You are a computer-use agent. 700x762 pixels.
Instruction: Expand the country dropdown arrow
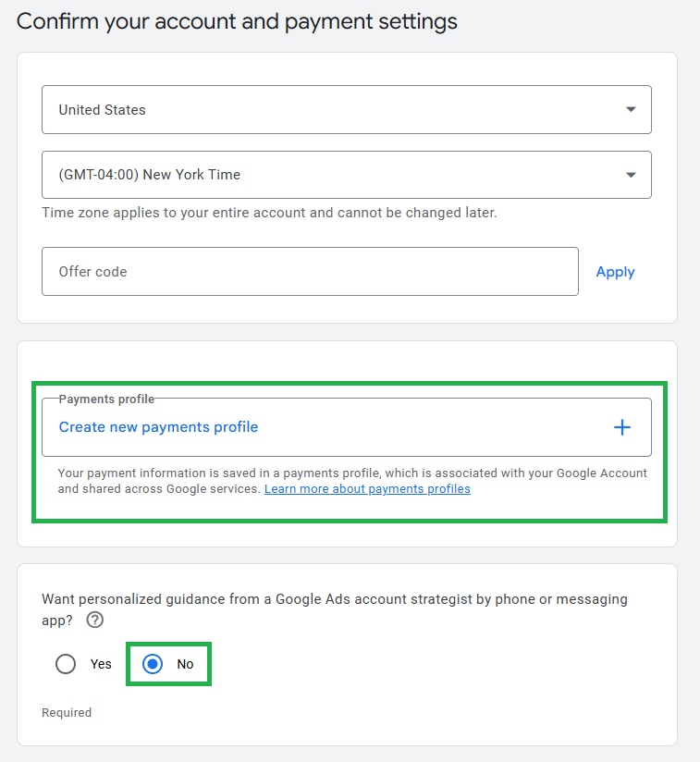coord(631,109)
